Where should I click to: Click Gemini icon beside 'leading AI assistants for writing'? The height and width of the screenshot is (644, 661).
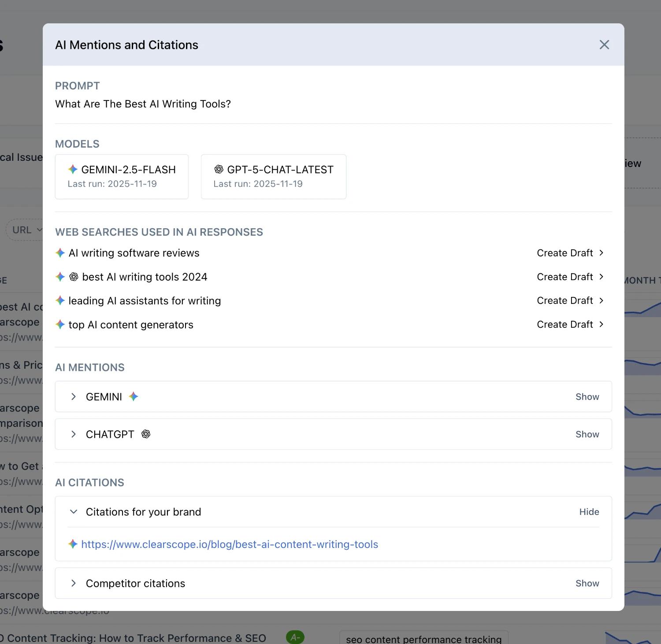[60, 300]
